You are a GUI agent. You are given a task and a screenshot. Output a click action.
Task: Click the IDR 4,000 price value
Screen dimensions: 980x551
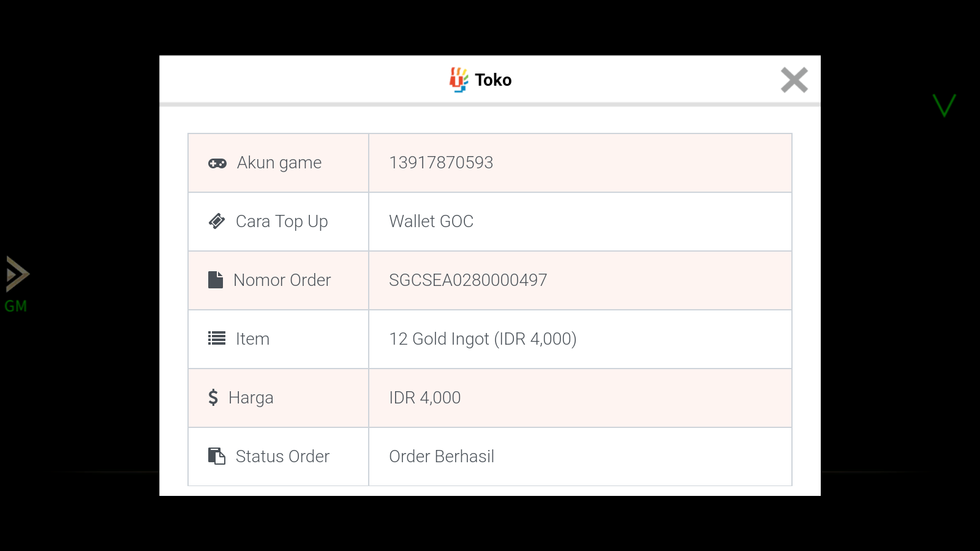point(425,398)
